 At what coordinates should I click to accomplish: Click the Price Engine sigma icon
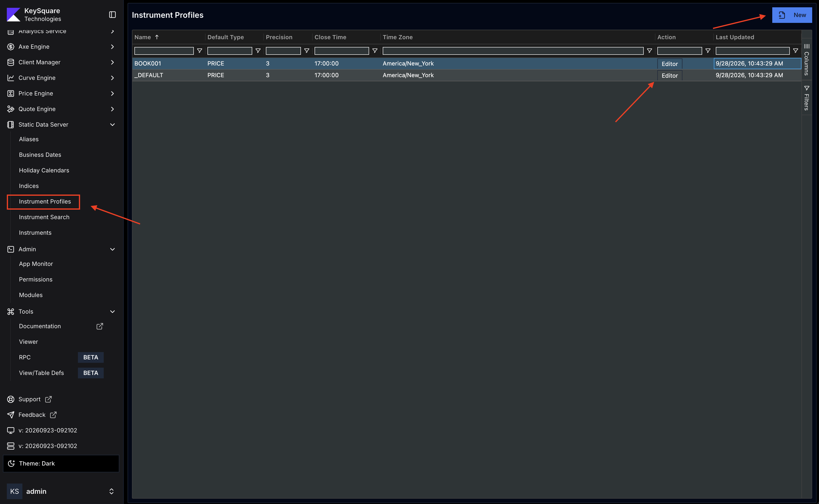click(11, 93)
